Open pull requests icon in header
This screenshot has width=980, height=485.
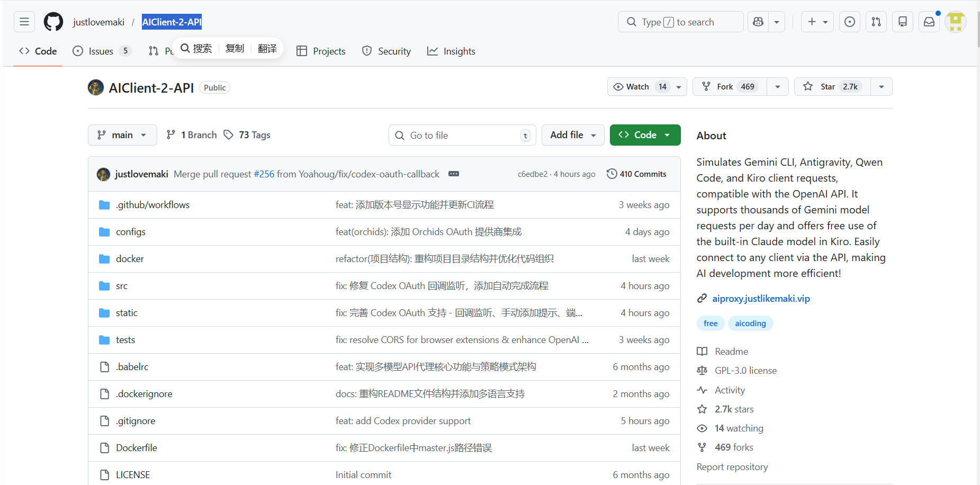click(x=876, y=22)
